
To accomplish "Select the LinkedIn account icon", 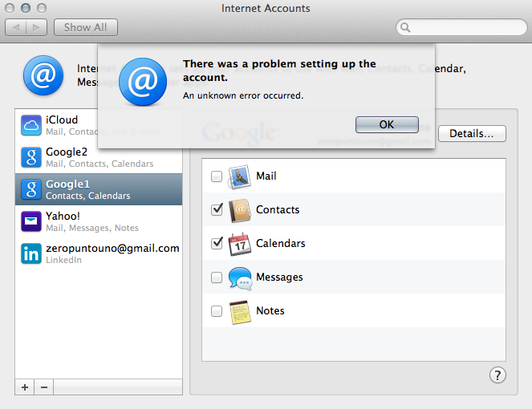I will 31,253.
